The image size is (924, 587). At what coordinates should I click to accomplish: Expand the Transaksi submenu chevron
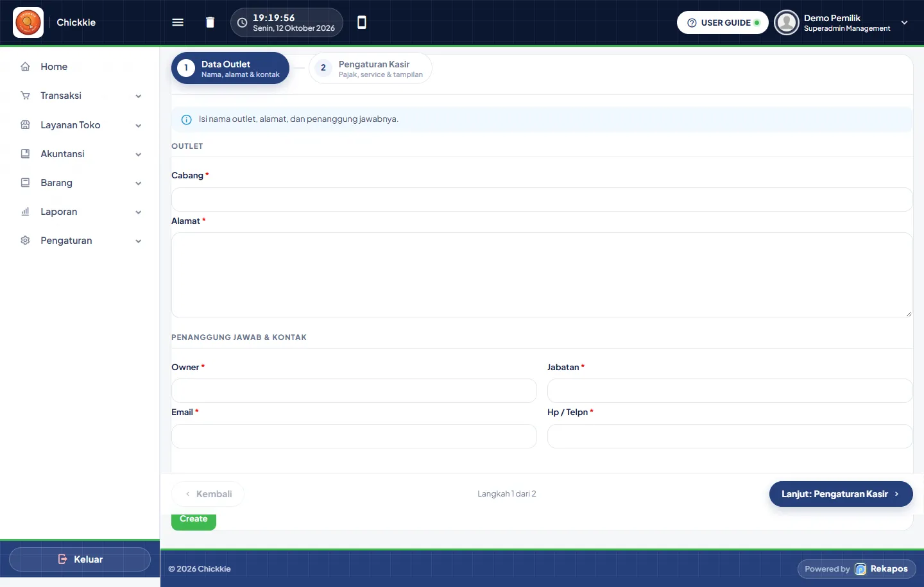(139, 96)
